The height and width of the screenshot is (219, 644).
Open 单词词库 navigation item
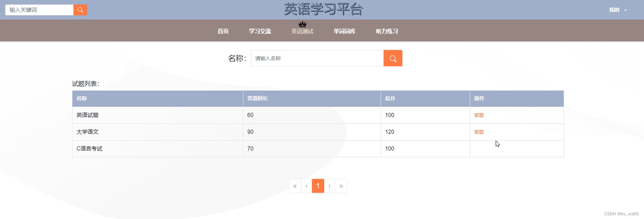coord(345,31)
